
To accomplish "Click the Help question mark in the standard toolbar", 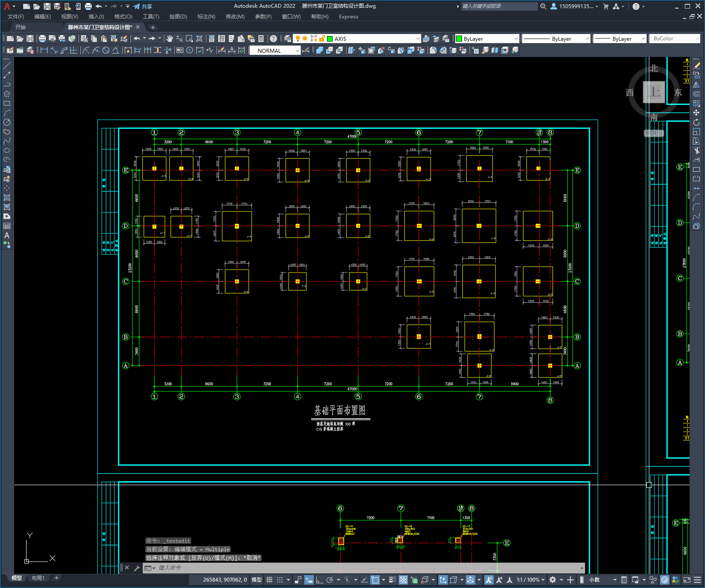I will 273,39.
